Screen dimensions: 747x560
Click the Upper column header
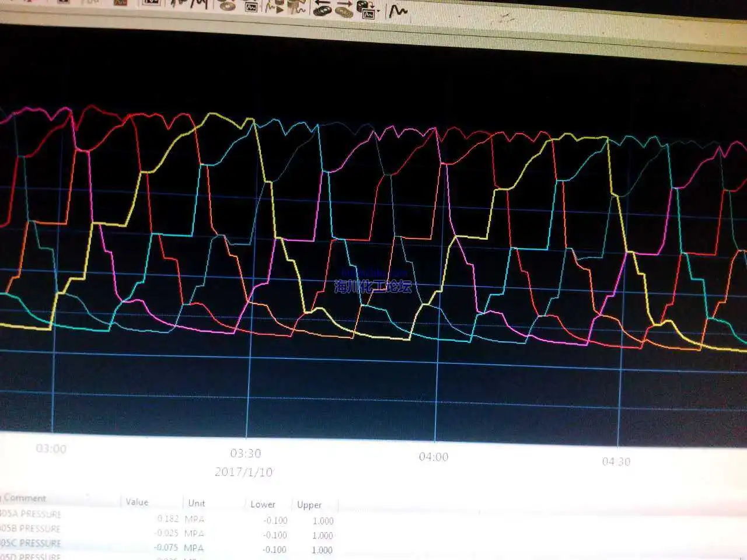pos(309,505)
